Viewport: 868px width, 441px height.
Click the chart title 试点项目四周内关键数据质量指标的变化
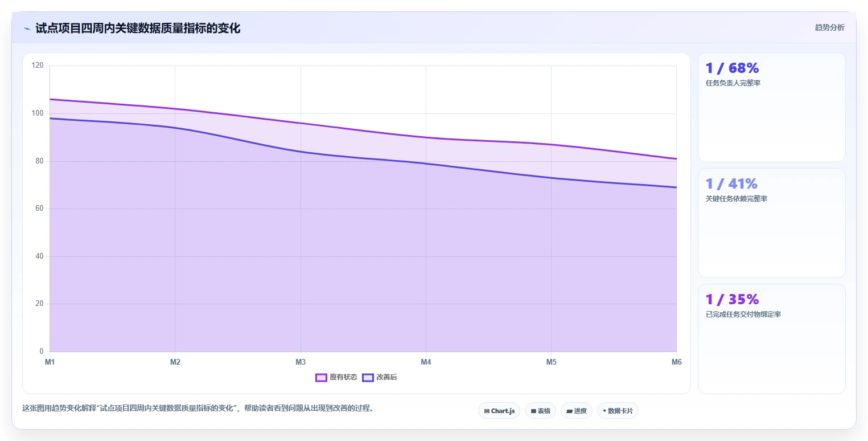138,28
